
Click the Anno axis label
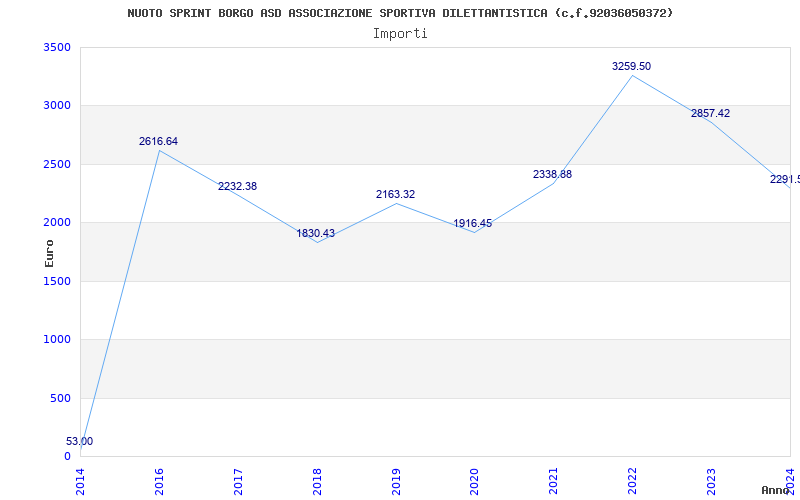(775, 490)
